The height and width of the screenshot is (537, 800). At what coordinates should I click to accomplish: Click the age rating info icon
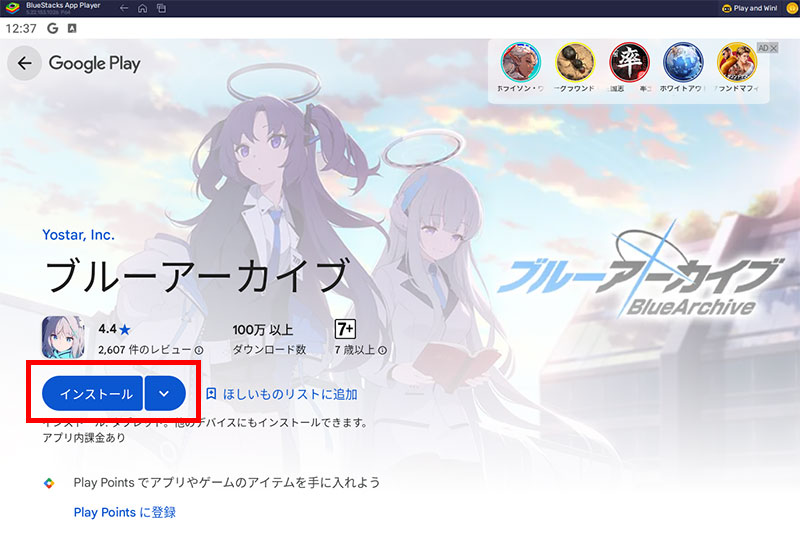(382, 350)
